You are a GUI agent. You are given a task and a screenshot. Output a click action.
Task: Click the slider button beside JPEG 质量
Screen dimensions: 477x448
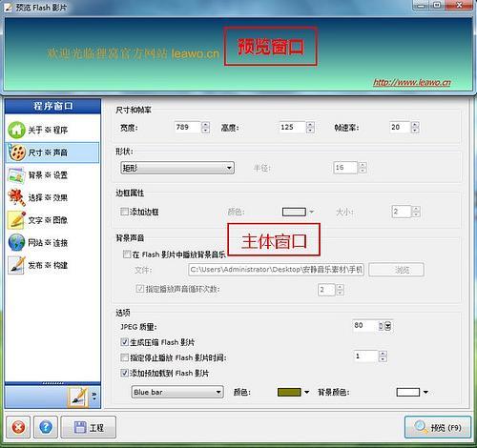pyautogui.click(x=387, y=326)
